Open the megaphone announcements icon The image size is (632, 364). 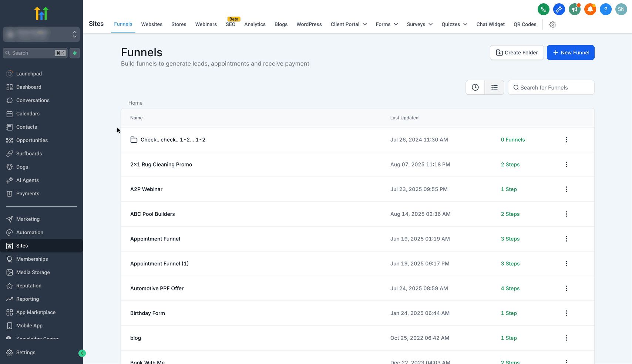coord(574,9)
